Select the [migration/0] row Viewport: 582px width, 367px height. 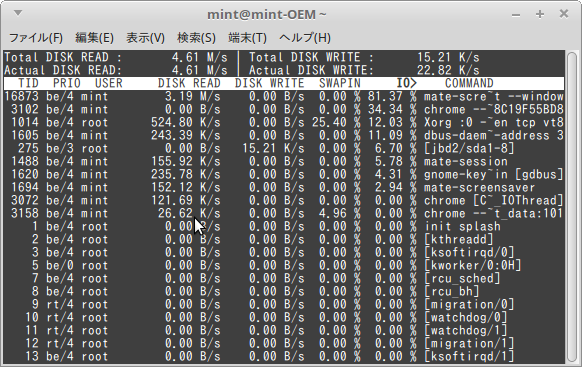click(284, 304)
